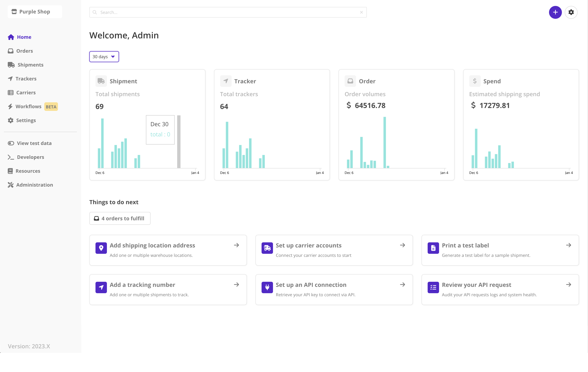The width and height of the screenshot is (588, 372).
Task: Click the 4 orders to fulfill button
Action: point(120,218)
